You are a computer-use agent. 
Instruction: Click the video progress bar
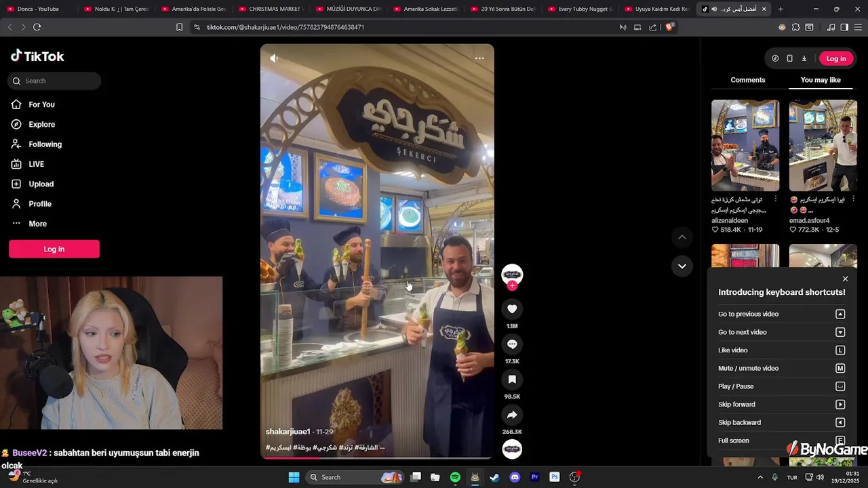coord(377,457)
